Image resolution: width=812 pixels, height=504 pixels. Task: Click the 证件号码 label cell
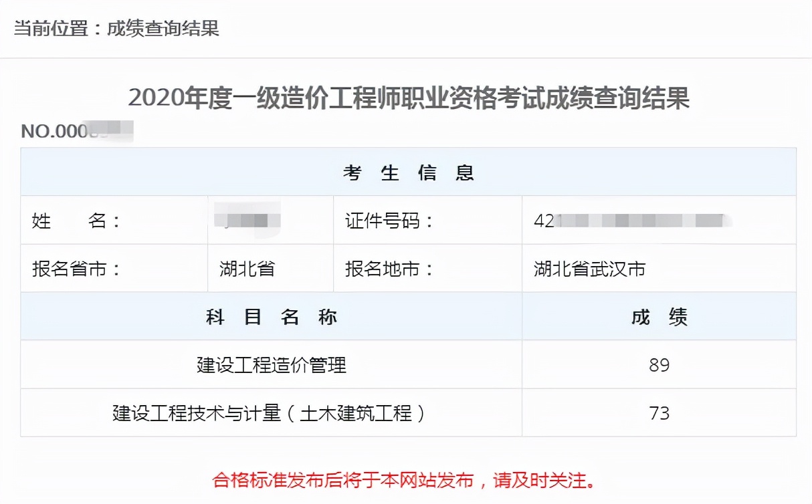pos(389,221)
